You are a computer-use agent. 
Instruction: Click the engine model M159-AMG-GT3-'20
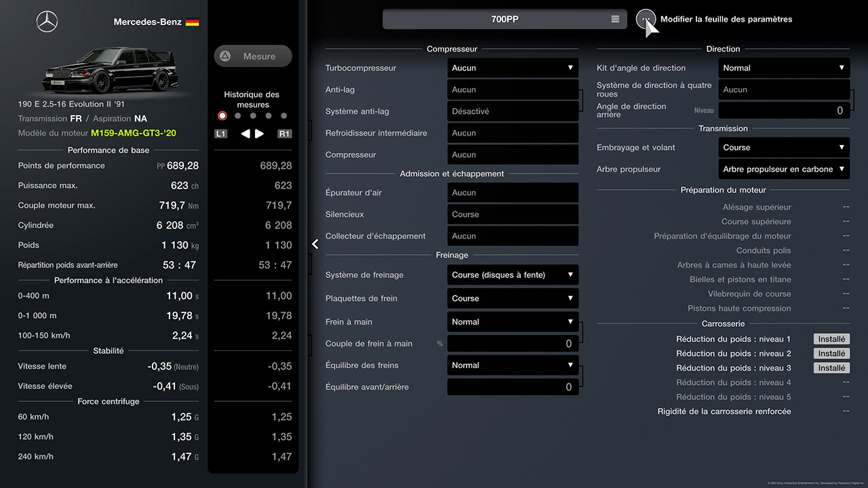pos(134,133)
